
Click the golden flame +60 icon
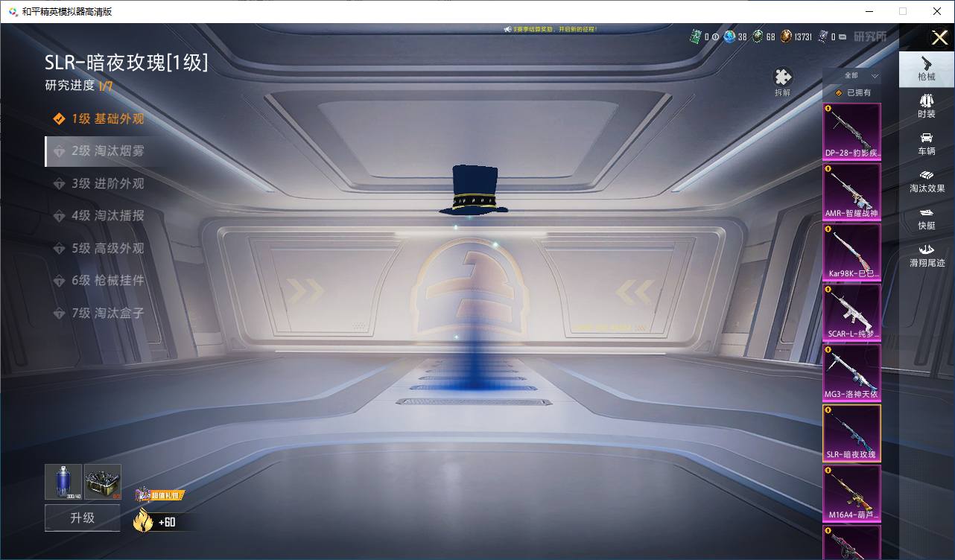(143, 521)
